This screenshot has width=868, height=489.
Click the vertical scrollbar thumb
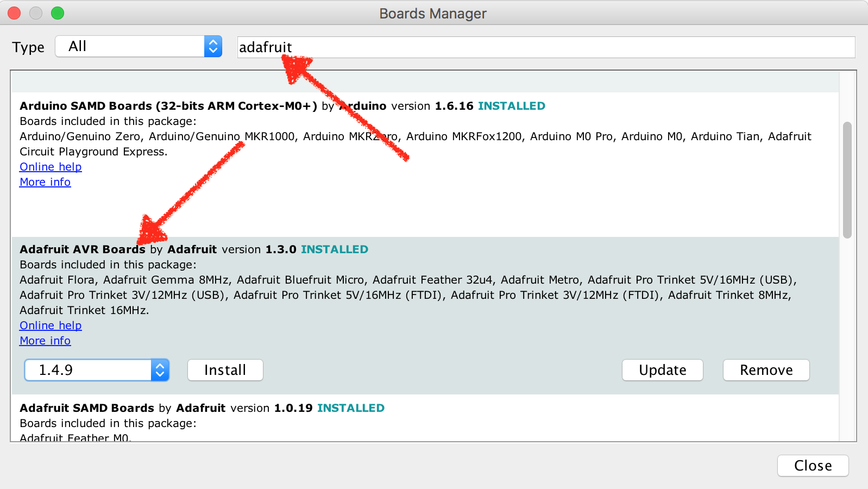(847, 180)
